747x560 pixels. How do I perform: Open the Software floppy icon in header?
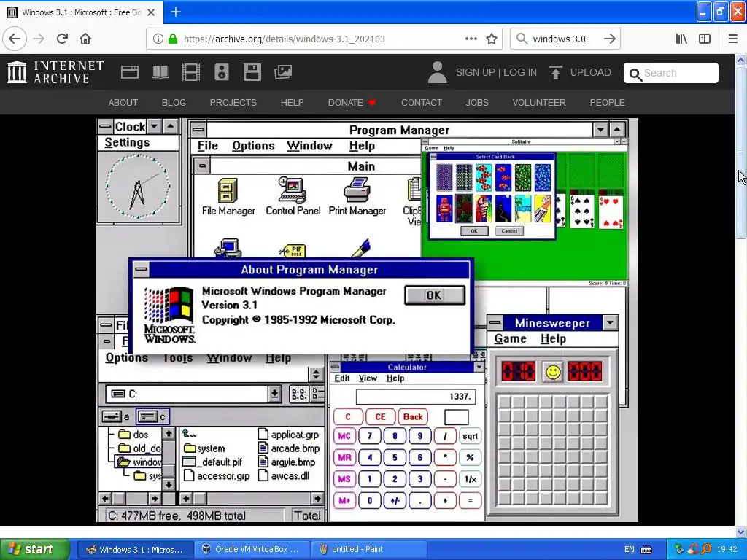(252, 72)
